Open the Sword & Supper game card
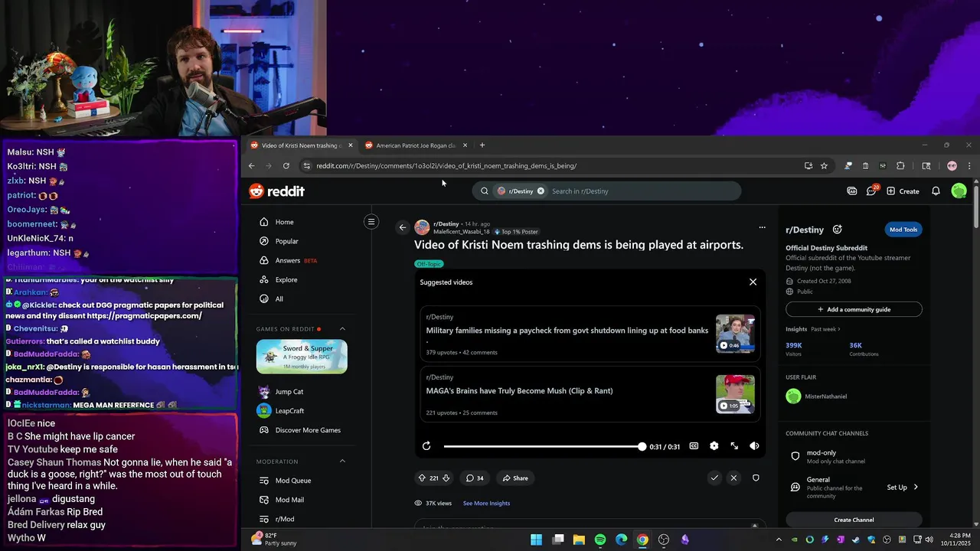 [302, 357]
